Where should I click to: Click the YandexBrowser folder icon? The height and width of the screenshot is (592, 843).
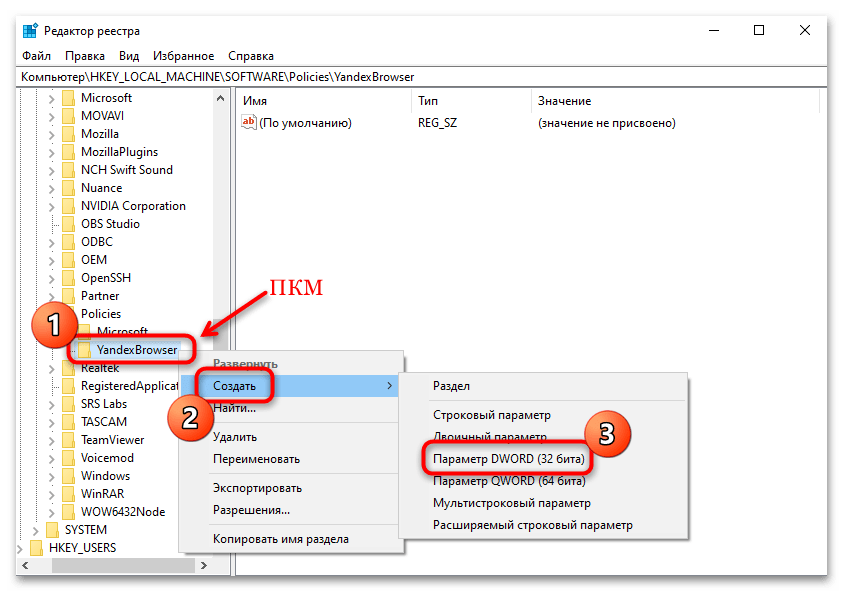click(x=85, y=350)
